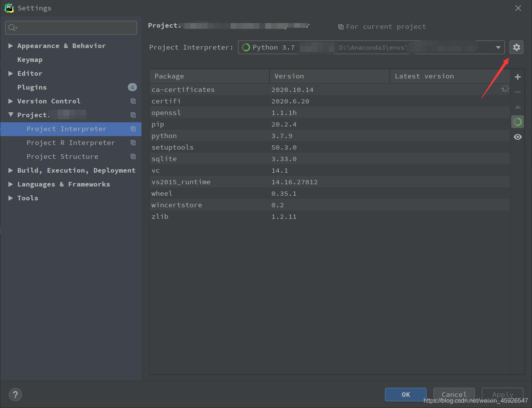Open the Plugins settings page
This screenshot has width=532, height=408.
click(32, 87)
